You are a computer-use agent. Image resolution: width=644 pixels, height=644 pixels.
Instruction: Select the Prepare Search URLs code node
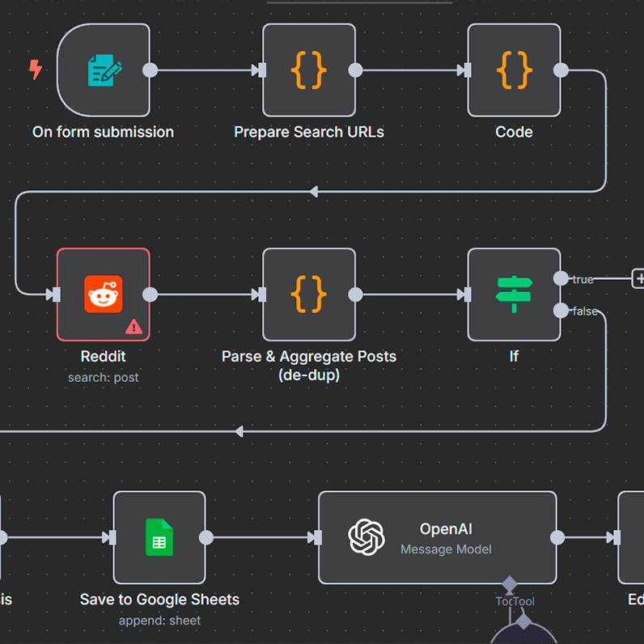tap(309, 70)
